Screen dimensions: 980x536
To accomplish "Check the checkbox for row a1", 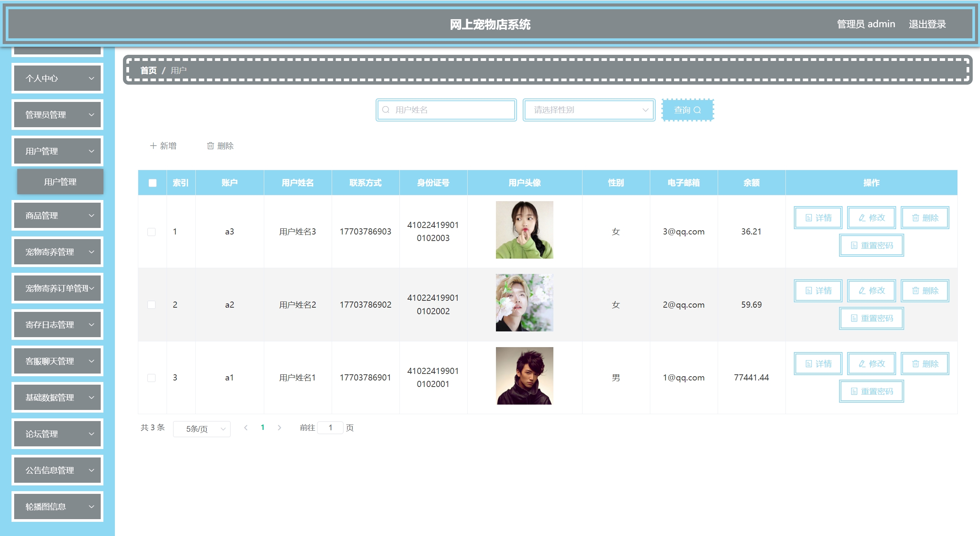I will 152,378.
